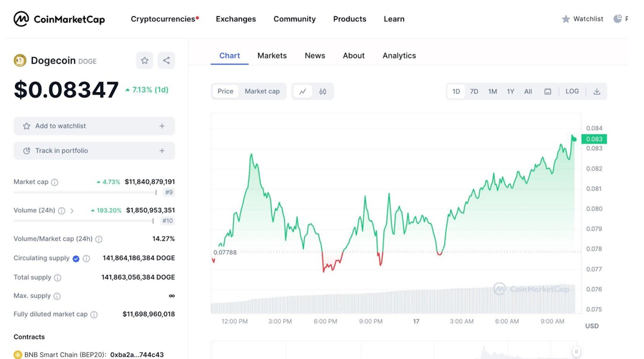Open Learn menu

(394, 19)
